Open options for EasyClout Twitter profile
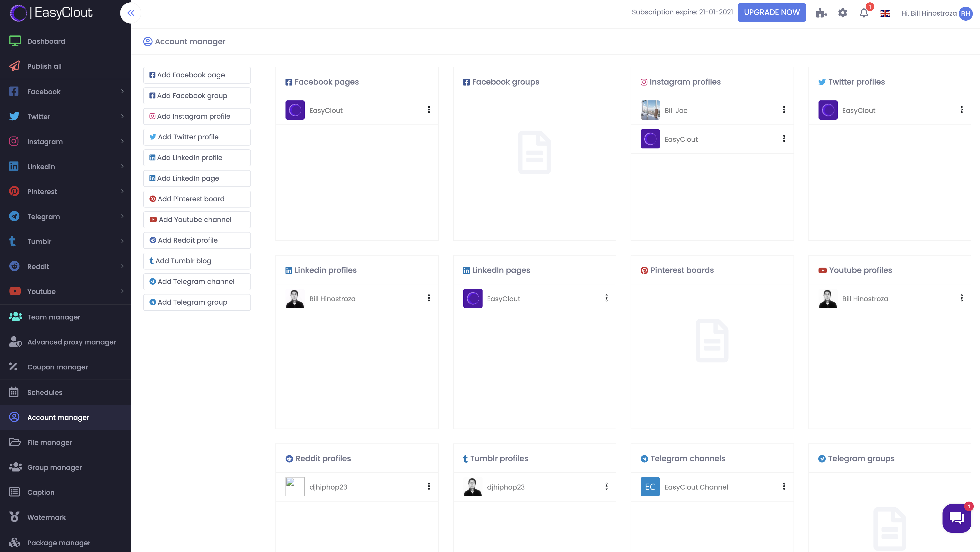This screenshot has width=980, height=552. [x=961, y=110]
